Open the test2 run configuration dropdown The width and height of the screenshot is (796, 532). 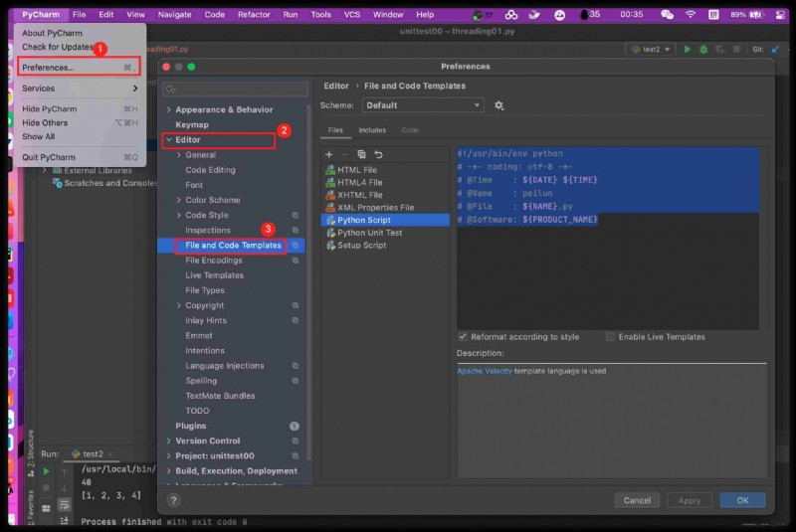pos(651,49)
